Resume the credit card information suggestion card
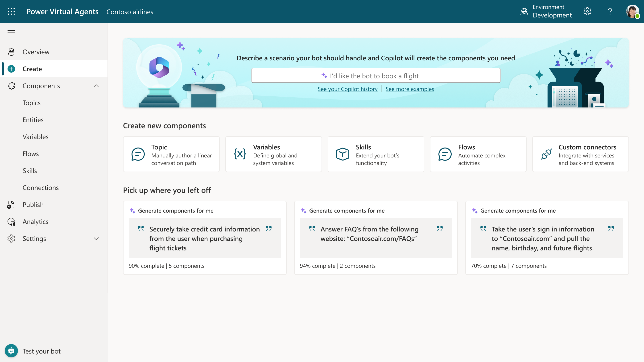 pyautogui.click(x=205, y=238)
